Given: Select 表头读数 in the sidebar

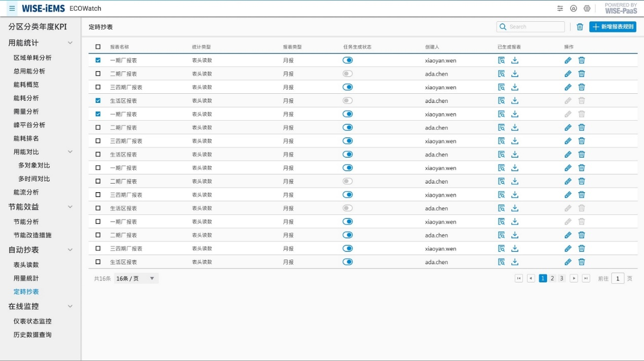Looking at the screenshot, I should (x=26, y=265).
